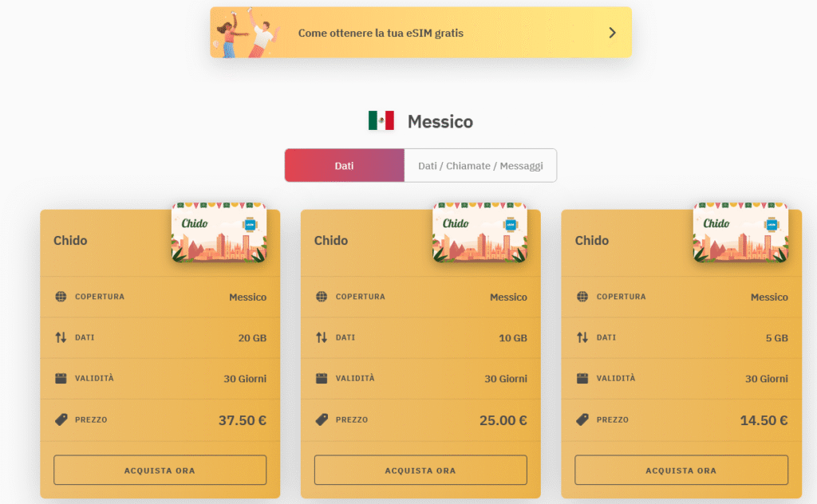Click Chido card thumbnail on 10 GB plan
The width and height of the screenshot is (817, 504).
(x=480, y=232)
